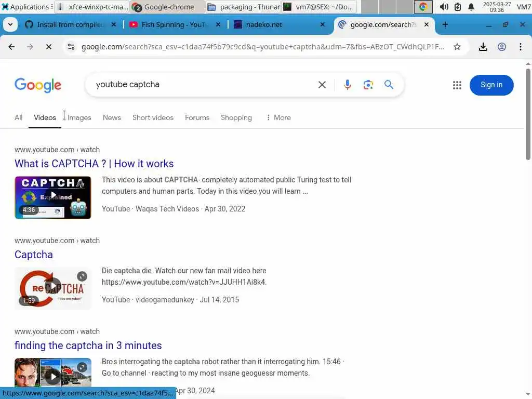Open the Google apps grid

point(457,85)
